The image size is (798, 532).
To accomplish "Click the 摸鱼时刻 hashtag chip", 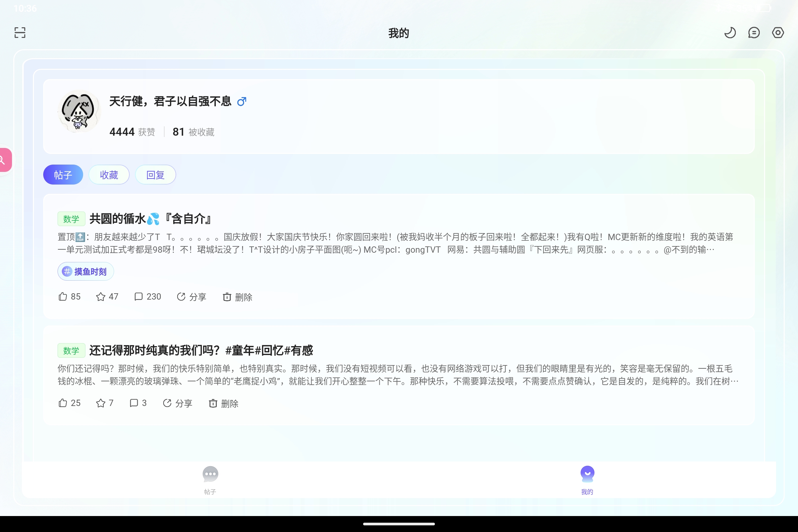I will (85, 271).
